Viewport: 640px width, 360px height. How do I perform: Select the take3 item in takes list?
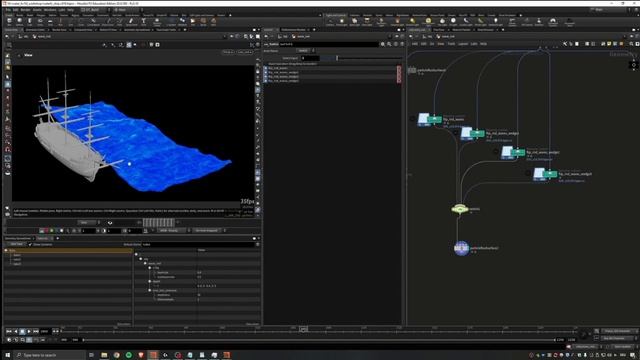tap(17, 264)
